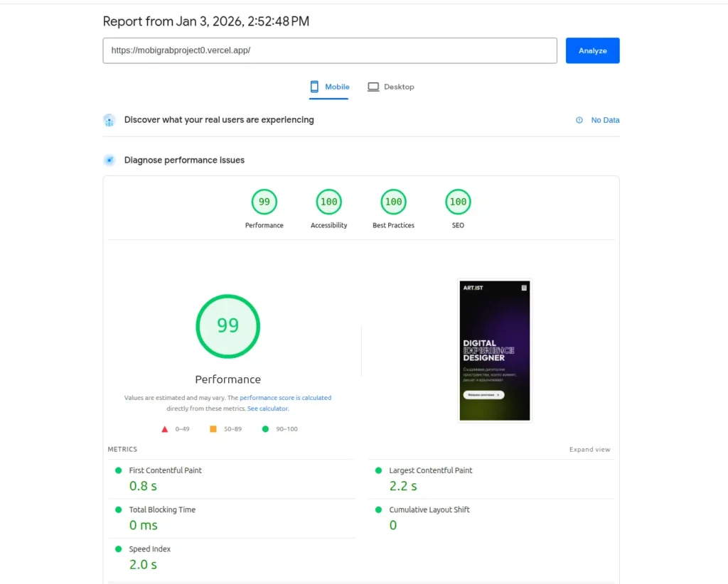Select the green dot beside First Contentful Paint
728x584 pixels.
pos(118,470)
